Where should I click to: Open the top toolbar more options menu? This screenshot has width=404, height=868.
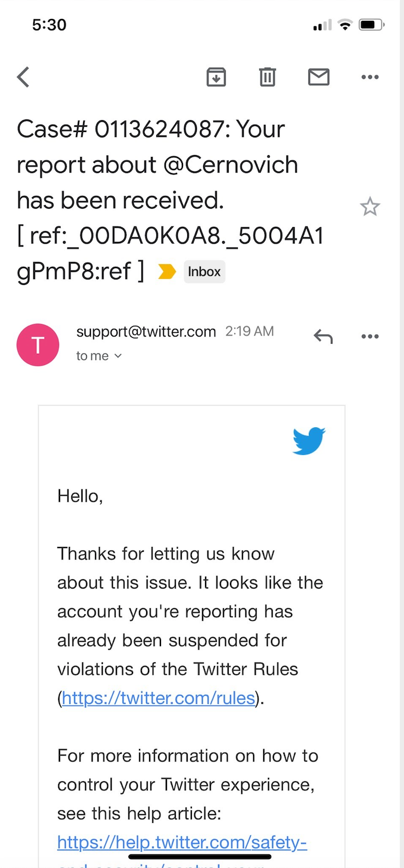pyautogui.click(x=370, y=77)
